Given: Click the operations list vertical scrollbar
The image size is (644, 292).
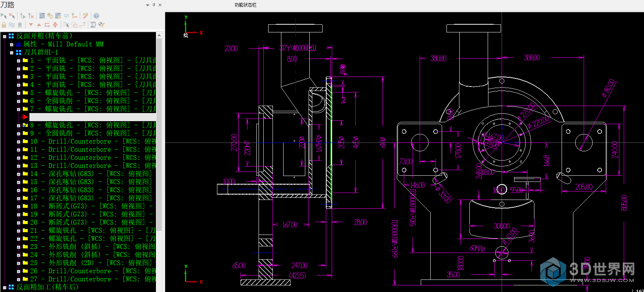Looking at the screenshot, I should click(x=159, y=134).
